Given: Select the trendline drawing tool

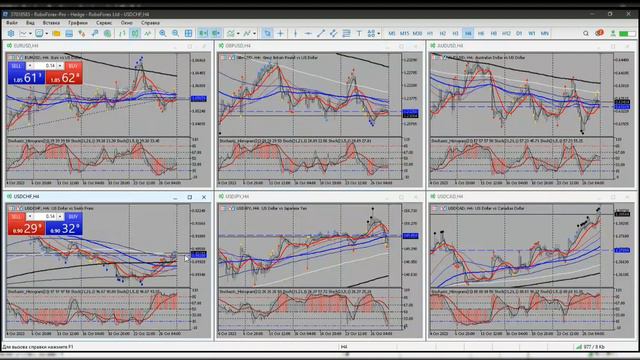Looking at the screenshot, I should click(321, 33).
